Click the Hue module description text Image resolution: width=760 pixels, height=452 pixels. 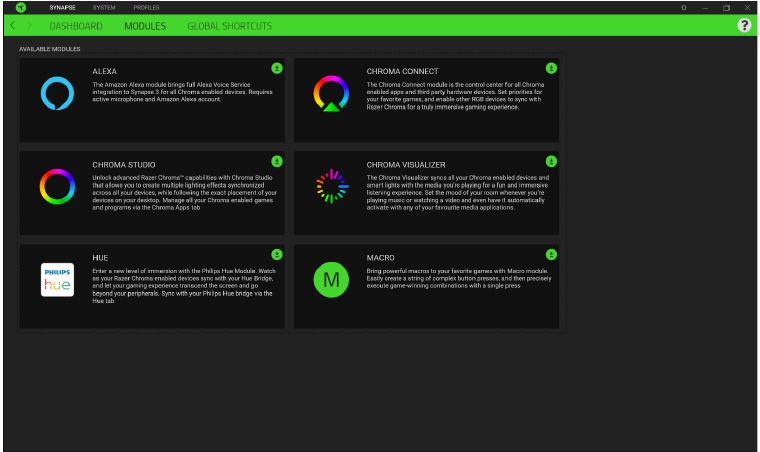tap(184, 286)
